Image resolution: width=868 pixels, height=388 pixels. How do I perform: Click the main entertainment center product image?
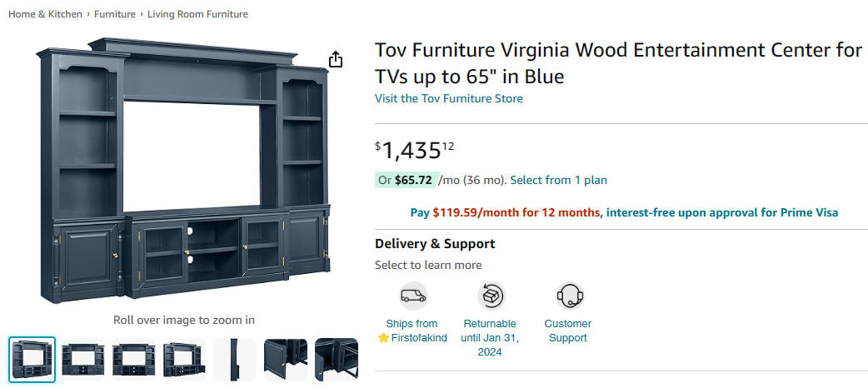point(184,171)
